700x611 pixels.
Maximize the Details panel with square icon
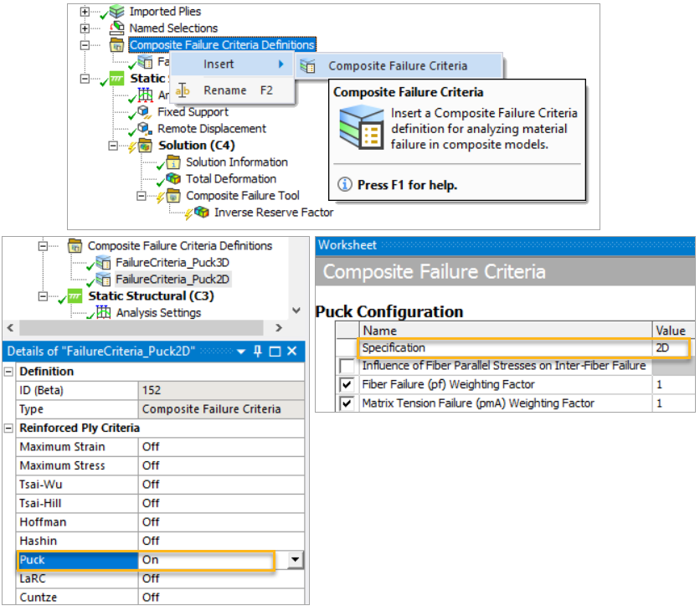click(275, 352)
